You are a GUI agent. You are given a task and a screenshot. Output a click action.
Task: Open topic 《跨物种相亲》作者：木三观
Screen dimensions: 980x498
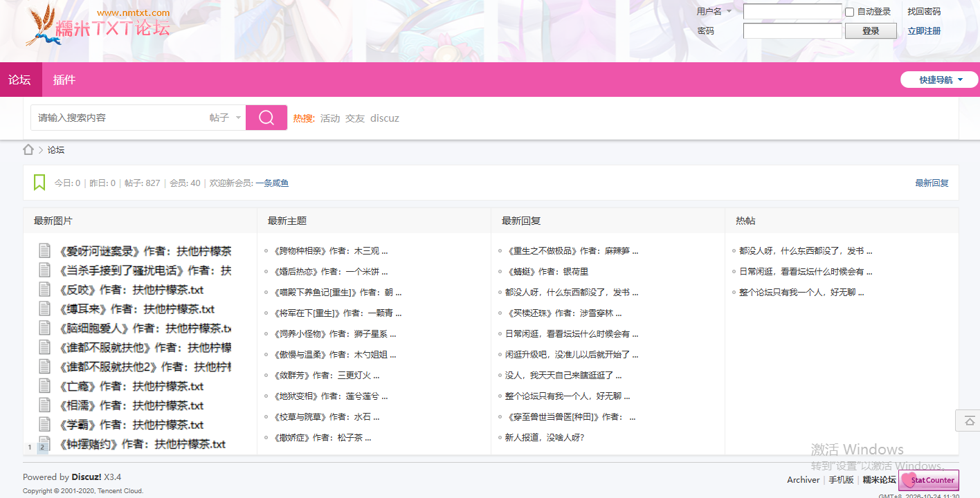click(331, 251)
